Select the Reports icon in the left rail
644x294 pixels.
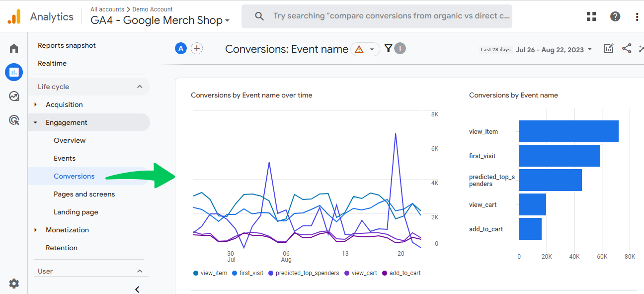[x=14, y=72]
